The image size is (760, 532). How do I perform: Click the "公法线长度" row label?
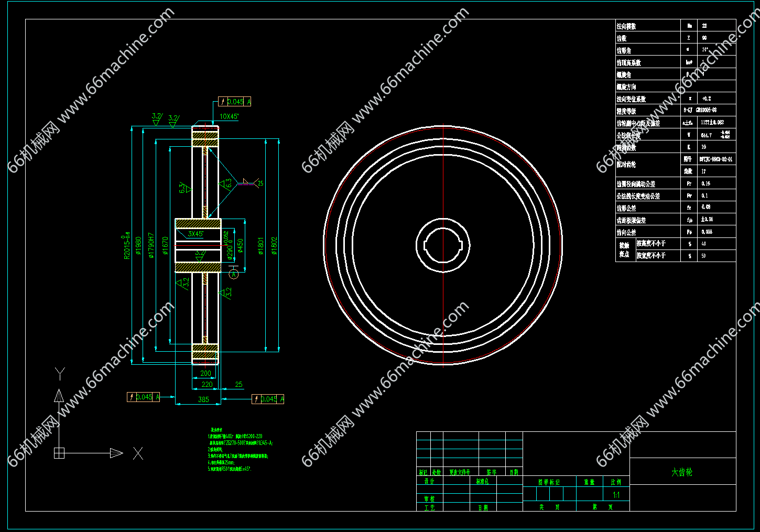click(628, 135)
